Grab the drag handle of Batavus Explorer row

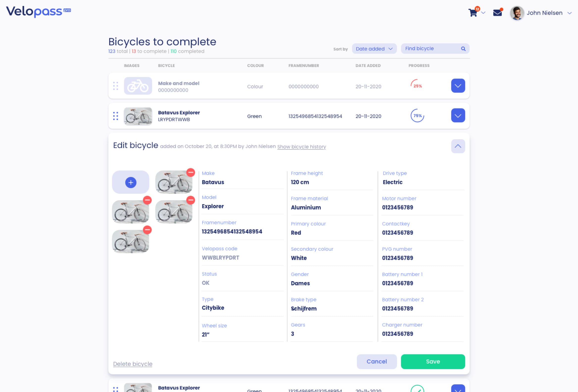click(x=116, y=116)
